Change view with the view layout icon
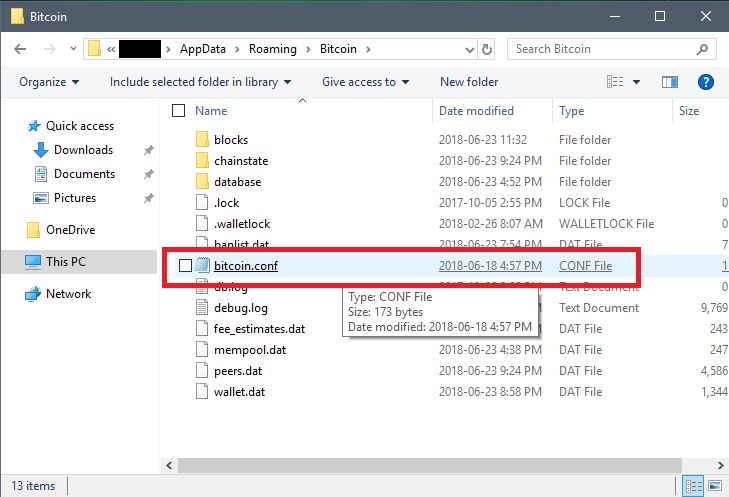Image resolution: width=729 pixels, height=497 pixels. pyautogui.click(x=615, y=82)
